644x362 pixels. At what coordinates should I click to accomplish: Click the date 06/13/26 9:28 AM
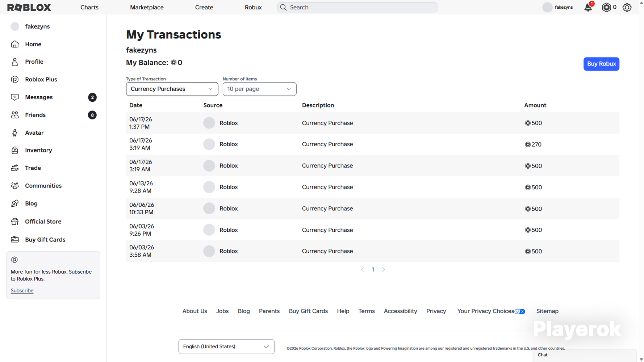141,187
